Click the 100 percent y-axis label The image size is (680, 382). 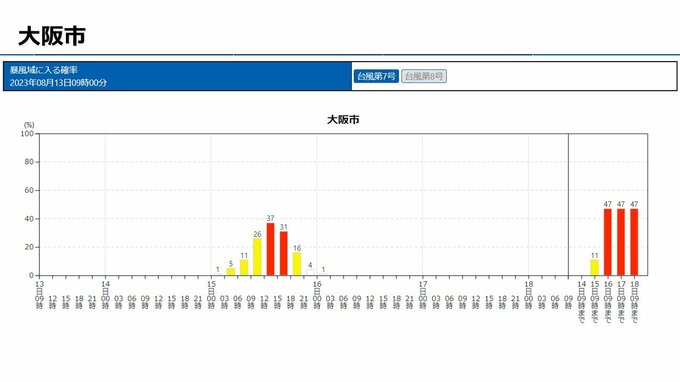(27, 134)
